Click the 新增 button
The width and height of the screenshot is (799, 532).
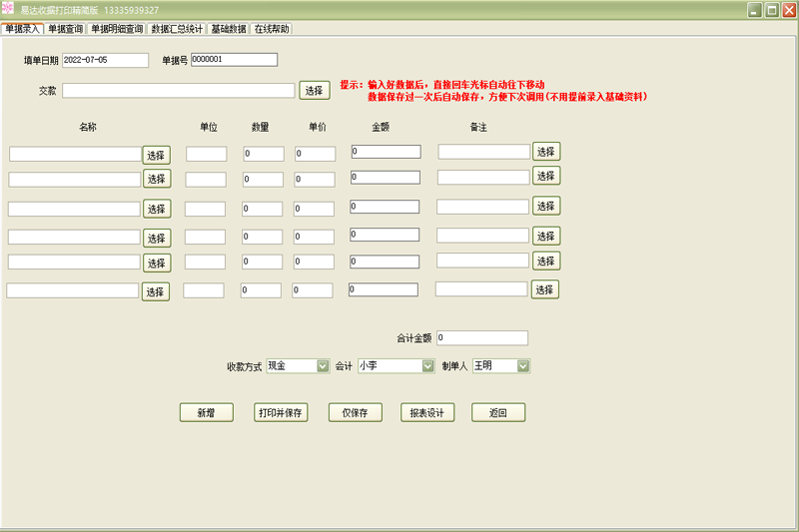coord(207,413)
